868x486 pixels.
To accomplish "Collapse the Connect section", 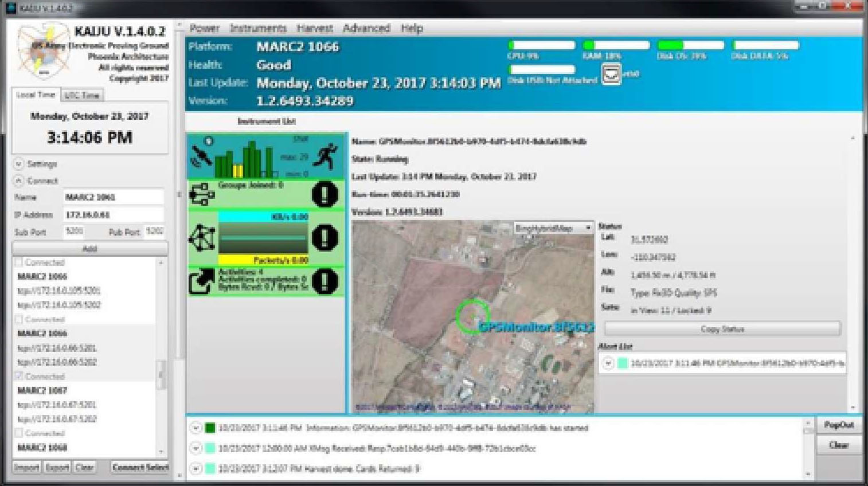I will point(19,181).
